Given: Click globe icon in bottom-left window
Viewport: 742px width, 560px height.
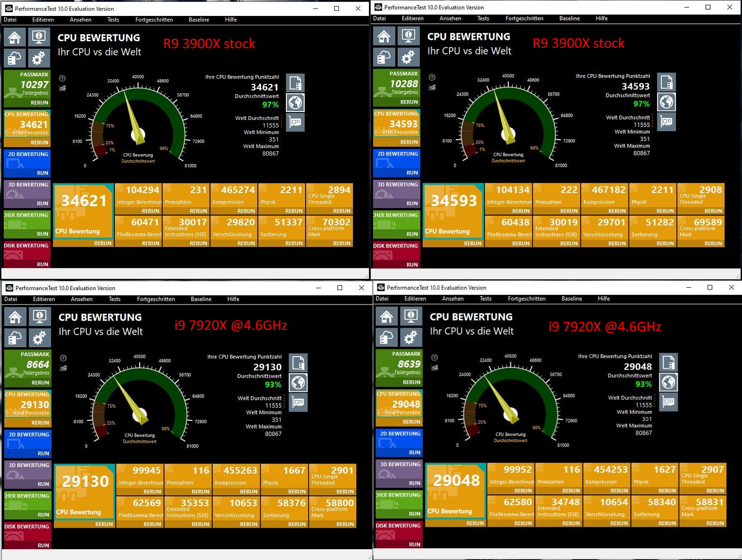Looking at the screenshot, I should [x=298, y=382].
